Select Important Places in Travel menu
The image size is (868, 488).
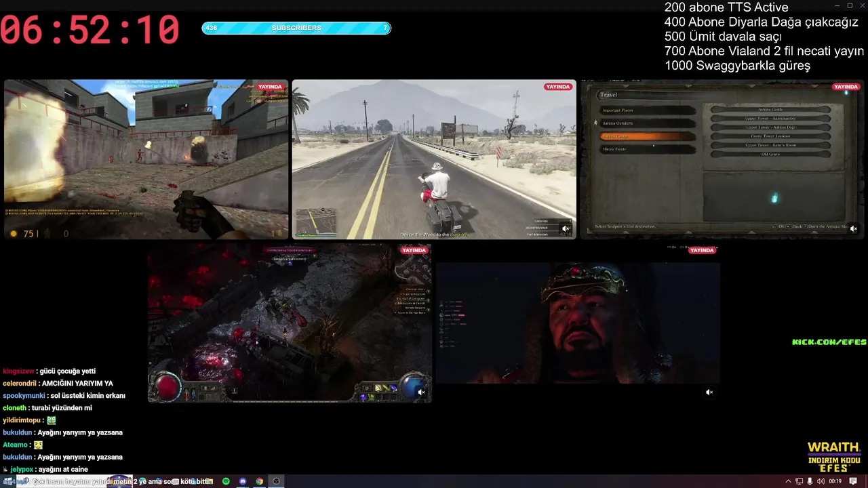(648, 110)
